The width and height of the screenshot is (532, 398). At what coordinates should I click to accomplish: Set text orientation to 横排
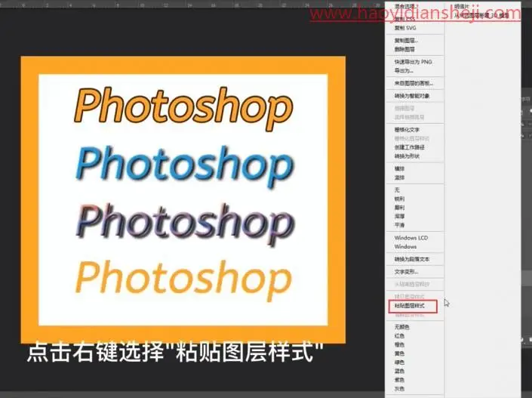point(399,168)
